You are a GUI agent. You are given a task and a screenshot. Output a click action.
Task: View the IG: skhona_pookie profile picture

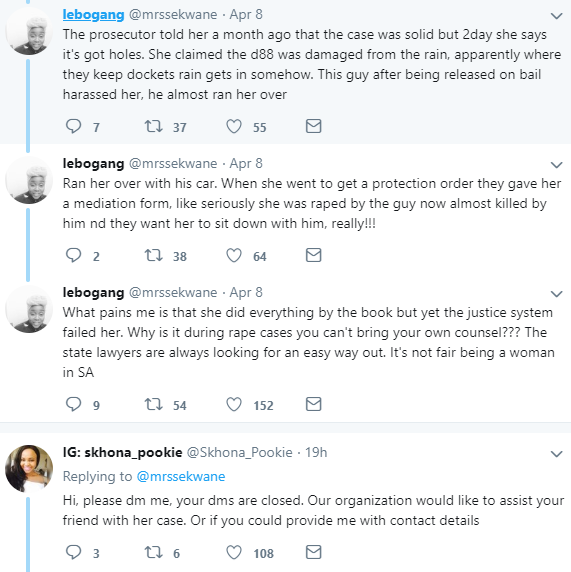pyautogui.click(x=29, y=468)
